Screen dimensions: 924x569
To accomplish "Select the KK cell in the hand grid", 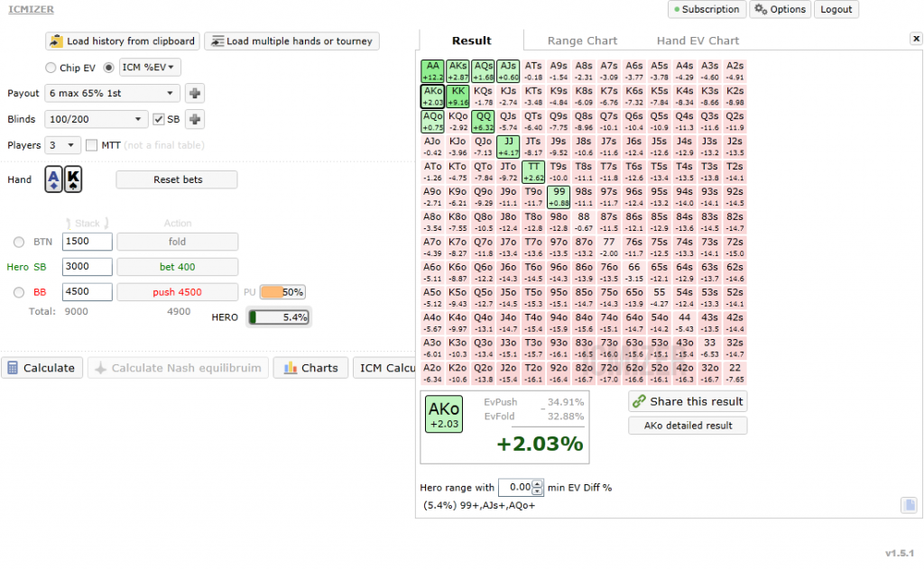I will [x=457, y=96].
